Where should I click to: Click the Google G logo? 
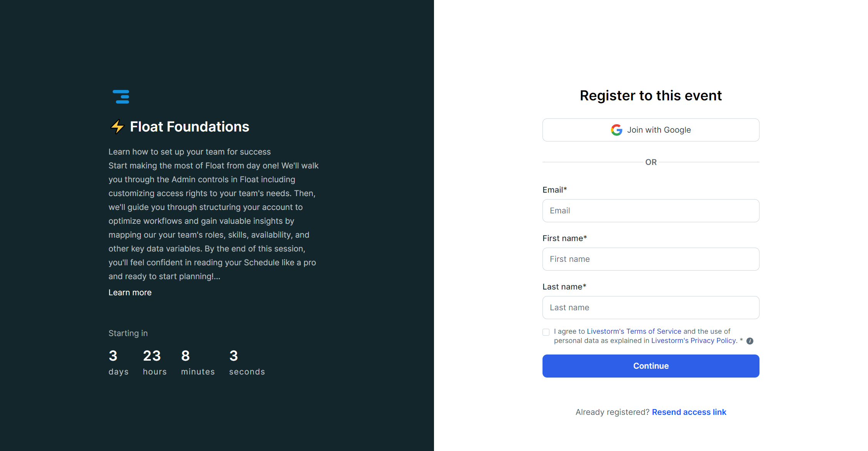[616, 130]
